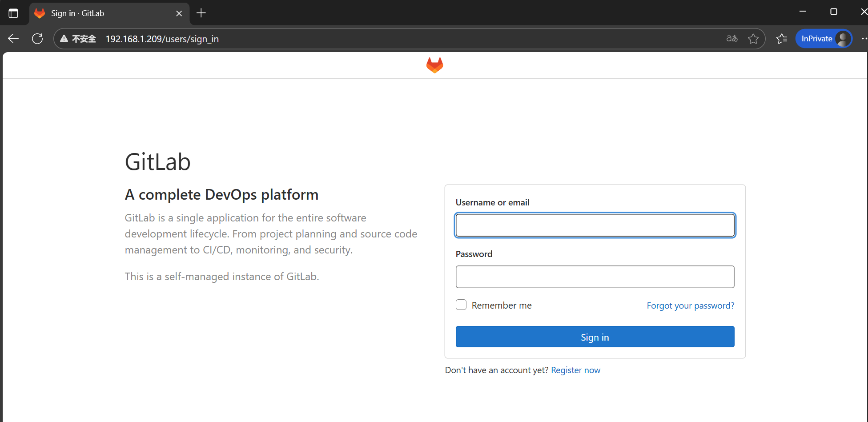868x422 pixels.
Task: Open the browser settings ellipsis menu
Action: (864, 39)
